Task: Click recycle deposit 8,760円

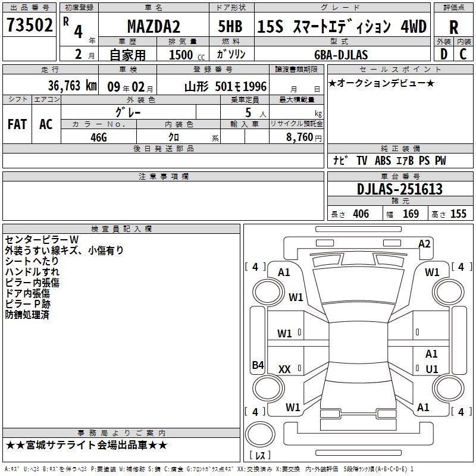Action: pyautogui.click(x=304, y=137)
